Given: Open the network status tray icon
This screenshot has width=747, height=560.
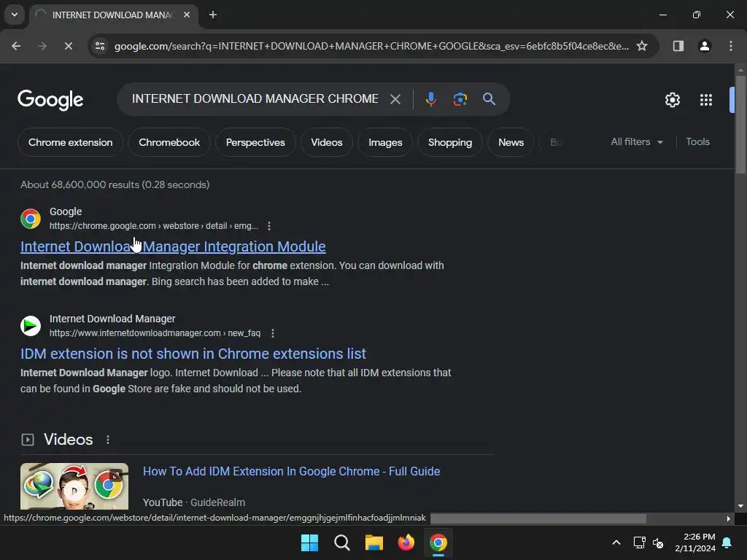Looking at the screenshot, I should [639, 542].
